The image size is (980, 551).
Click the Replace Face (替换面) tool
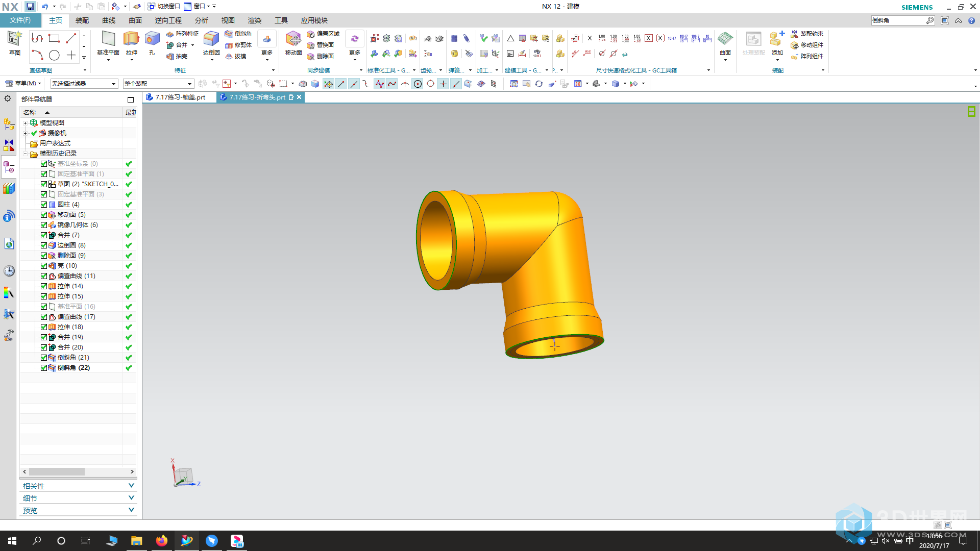tap(321, 45)
